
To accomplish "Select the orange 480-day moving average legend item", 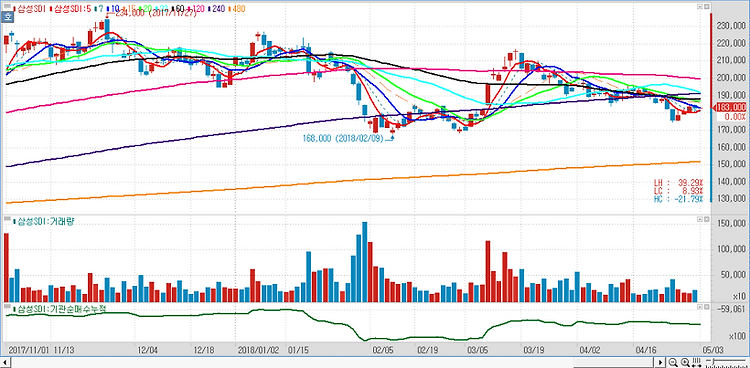I will click(x=237, y=9).
